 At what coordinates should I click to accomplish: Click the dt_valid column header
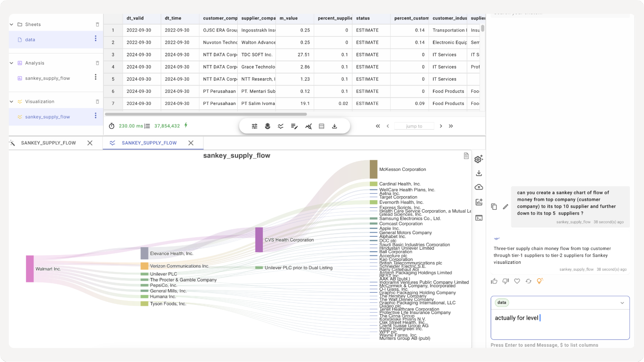point(141,18)
